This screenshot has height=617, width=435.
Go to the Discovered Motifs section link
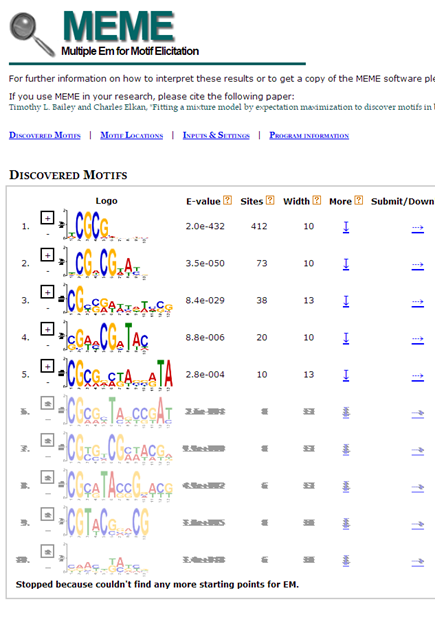pyautogui.click(x=44, y=135)
